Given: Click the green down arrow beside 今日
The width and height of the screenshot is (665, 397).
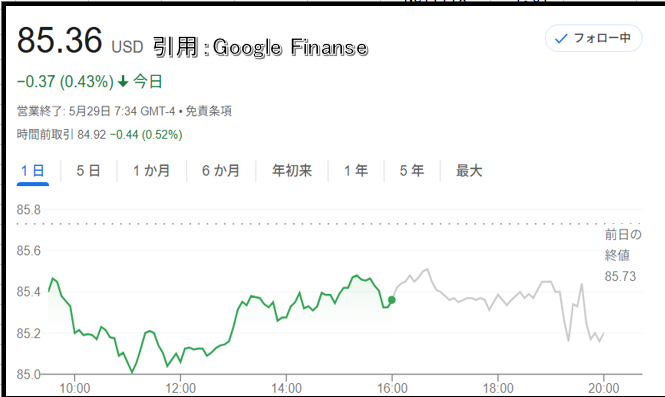Looking at the screenshot, I should pos(123,81).
